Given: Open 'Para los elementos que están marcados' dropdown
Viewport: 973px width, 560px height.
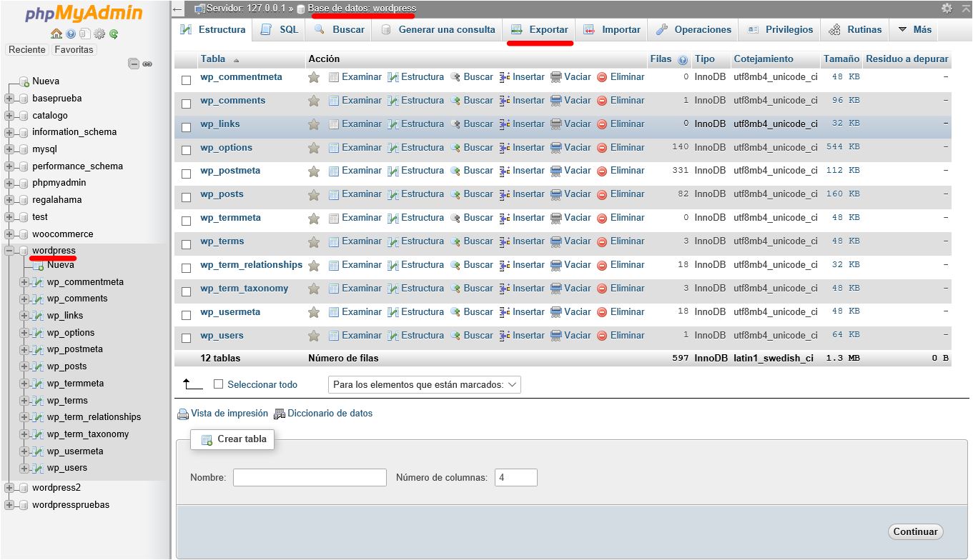Looking at the screenshot, I should click(425, 385).
